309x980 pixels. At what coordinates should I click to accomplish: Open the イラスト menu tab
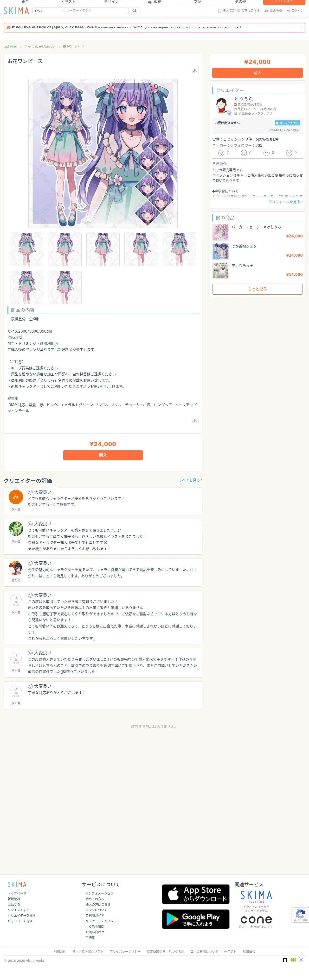[68, 2]
